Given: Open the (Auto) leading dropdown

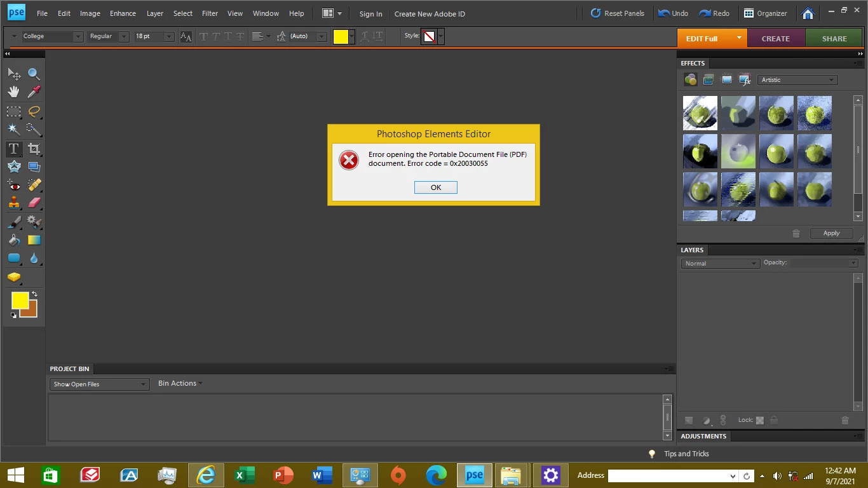Looking at the screenshot, I should (x=322, y=37).
